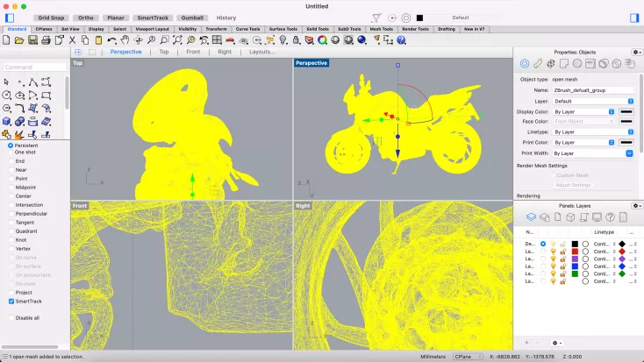Viewport: 644px width, 362px height.
Task: Select the Pan view hand icon
Action: [x=125, y=39]
